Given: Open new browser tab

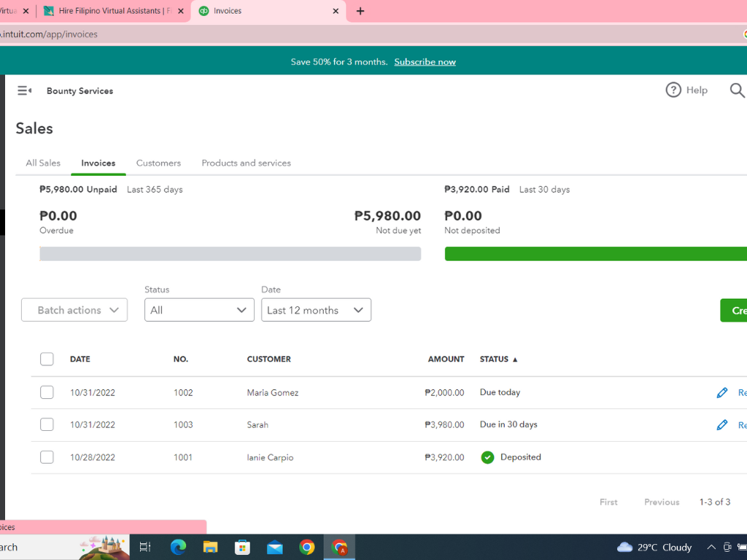Looking at the screenshot, I should click(360, 11).
